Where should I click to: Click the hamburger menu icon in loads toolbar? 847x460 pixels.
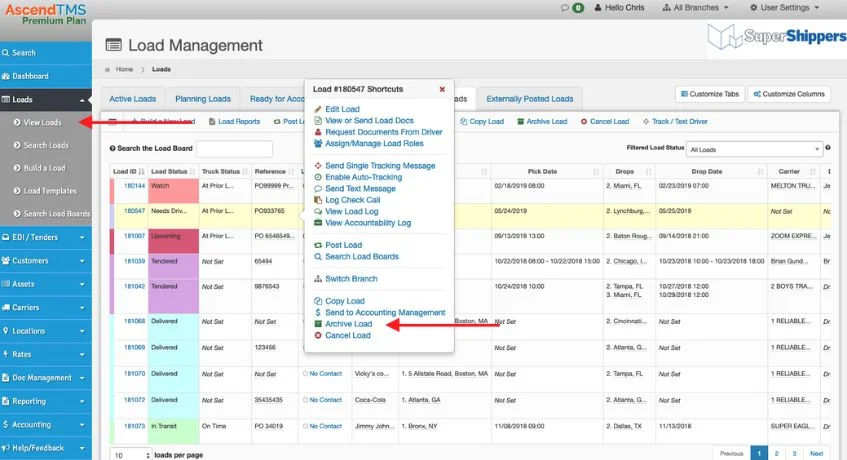[x=112, y=121]
